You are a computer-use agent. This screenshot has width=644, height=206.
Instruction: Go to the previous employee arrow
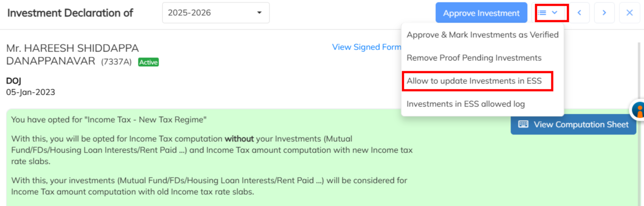pos(579,13)
